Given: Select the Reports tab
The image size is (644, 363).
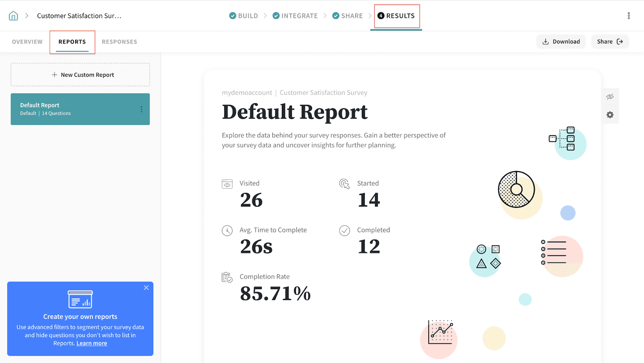Looking at the screenshot, I should (72, 42).
